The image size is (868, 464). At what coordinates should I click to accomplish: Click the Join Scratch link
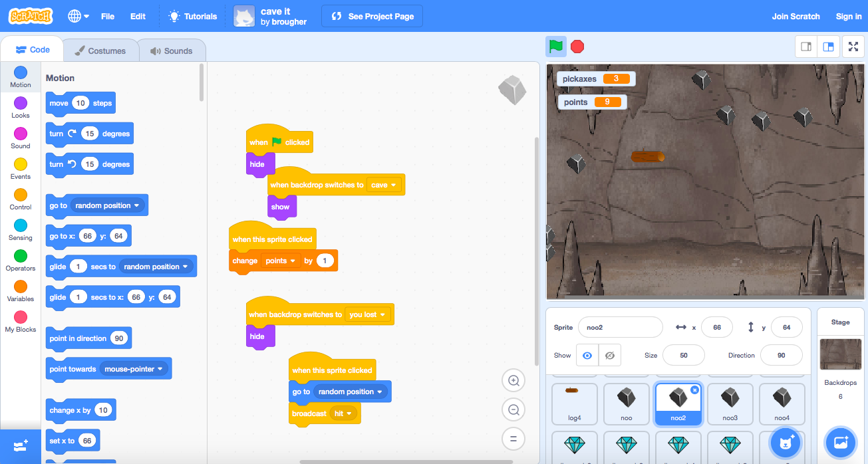tap(796, 16)
